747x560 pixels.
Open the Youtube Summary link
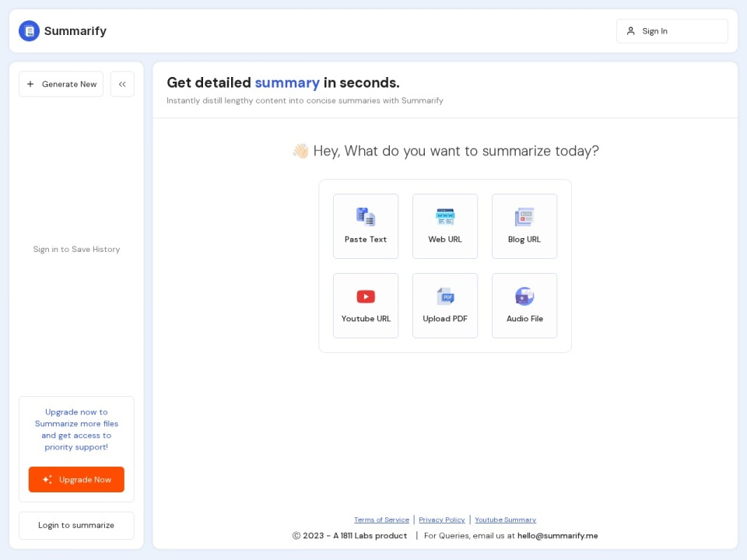[x=505, y=520]
